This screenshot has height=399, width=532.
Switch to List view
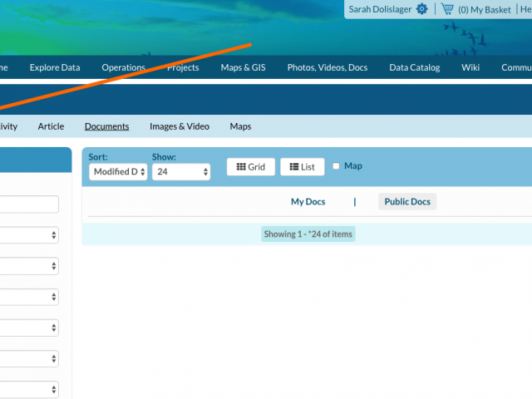point(303,167)
